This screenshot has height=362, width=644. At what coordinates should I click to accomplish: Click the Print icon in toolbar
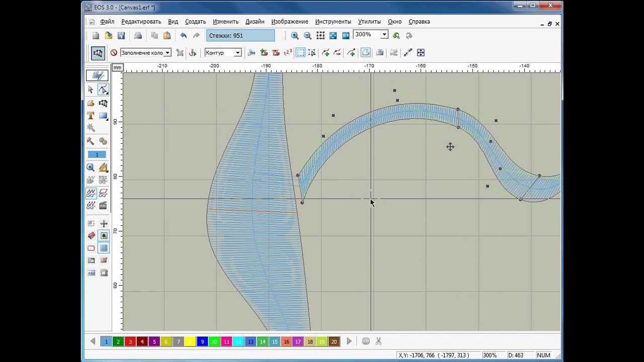(x=138, y=36)
